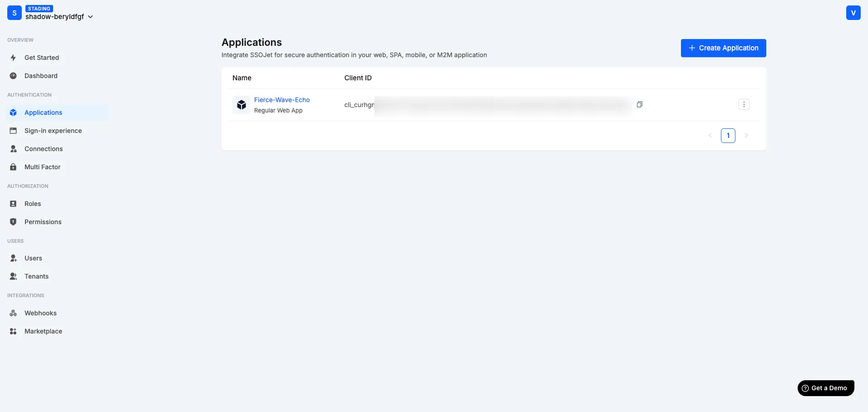Copy the Client ID using the copy icon

click(640, 104)
